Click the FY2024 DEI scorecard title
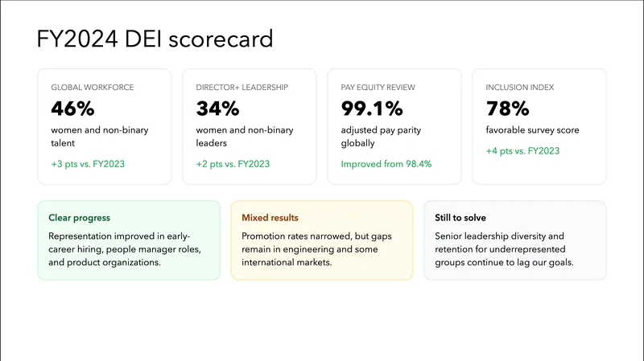The image size is (644, 361). [x=155, y=39]
